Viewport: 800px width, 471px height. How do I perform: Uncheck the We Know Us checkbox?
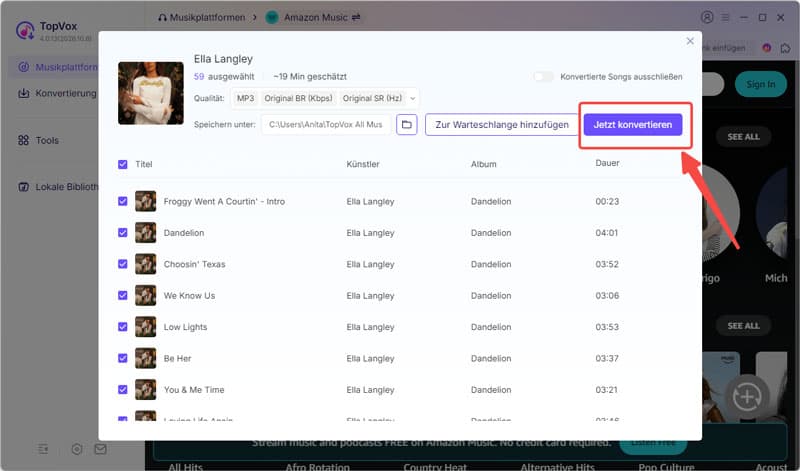click(122, 295)
